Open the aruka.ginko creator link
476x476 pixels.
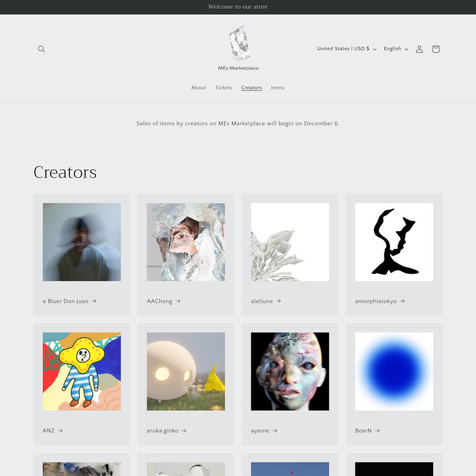coord(167,430)
